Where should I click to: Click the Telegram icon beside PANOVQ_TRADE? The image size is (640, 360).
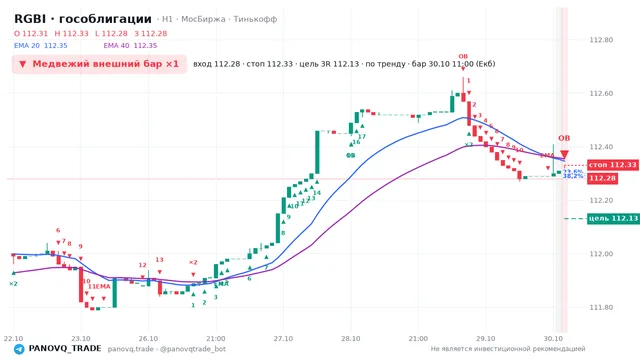(19, 349)
